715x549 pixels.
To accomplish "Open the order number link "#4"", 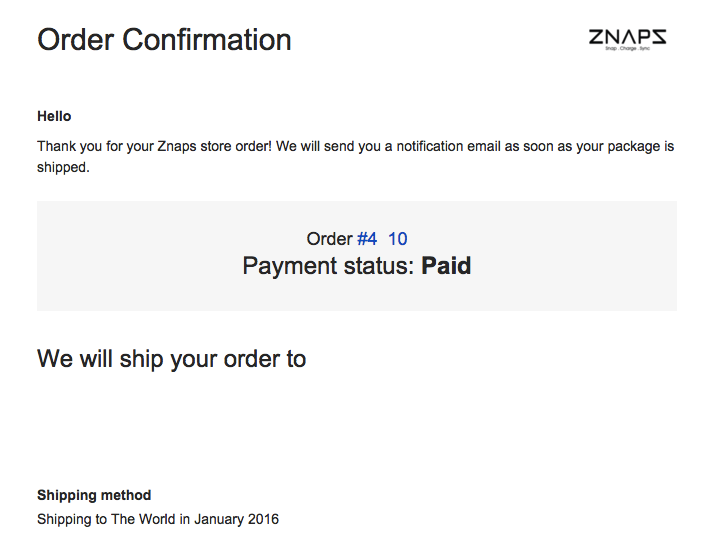I will pos(367,239).
